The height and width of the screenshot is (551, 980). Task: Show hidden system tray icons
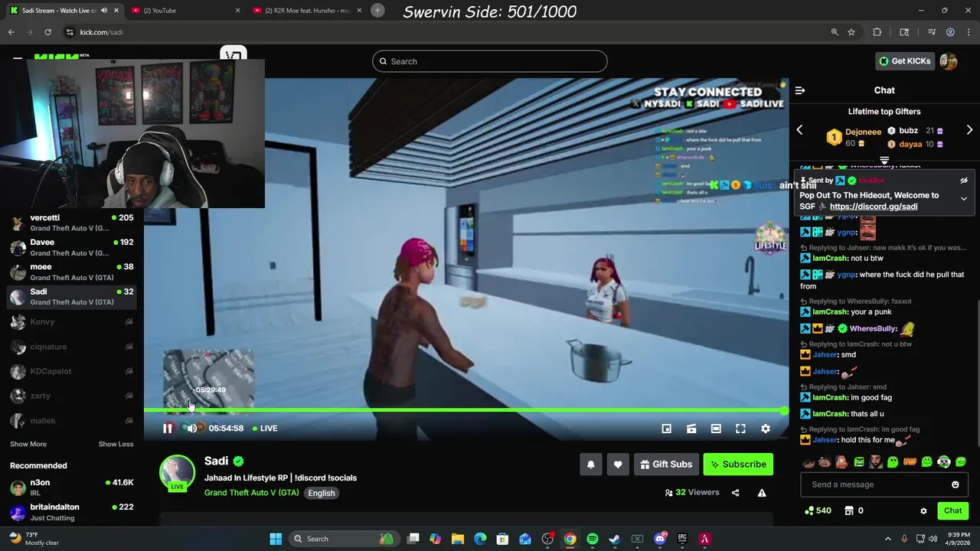tap(888, 539)
